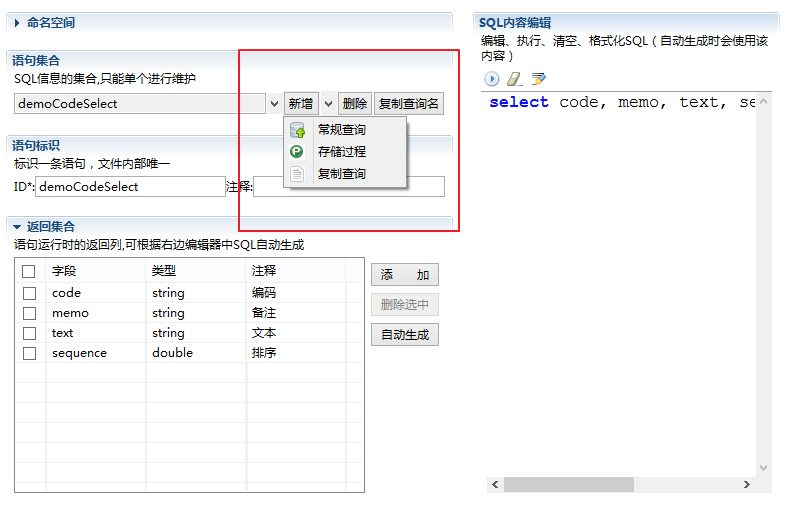The width and height of the screenshot is (786, 507).
Task: Click the 常规查询 database icon
Action: [x=297, y=130]
